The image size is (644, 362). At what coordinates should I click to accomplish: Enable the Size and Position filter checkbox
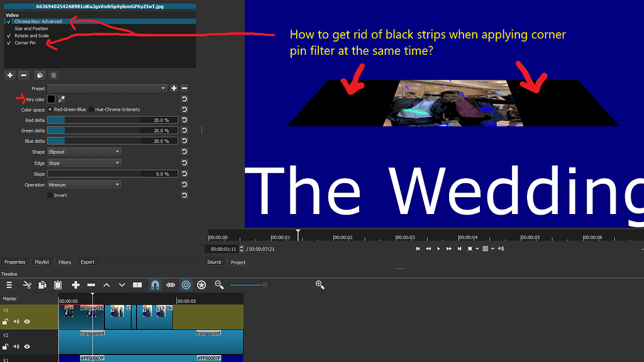pos(9,28)
